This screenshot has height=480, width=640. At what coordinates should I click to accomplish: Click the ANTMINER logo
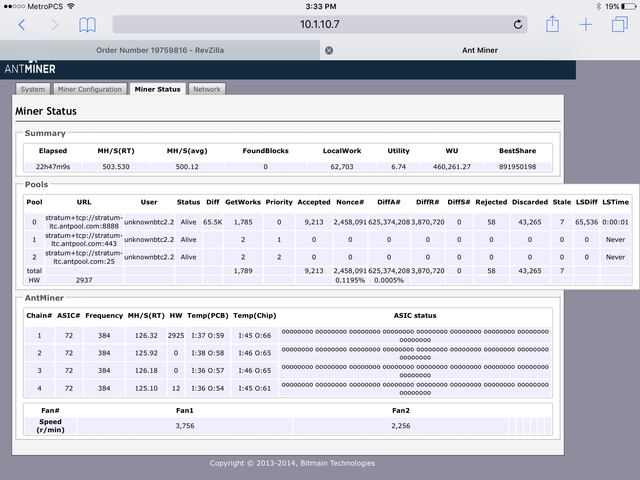(x=30, y=69)
